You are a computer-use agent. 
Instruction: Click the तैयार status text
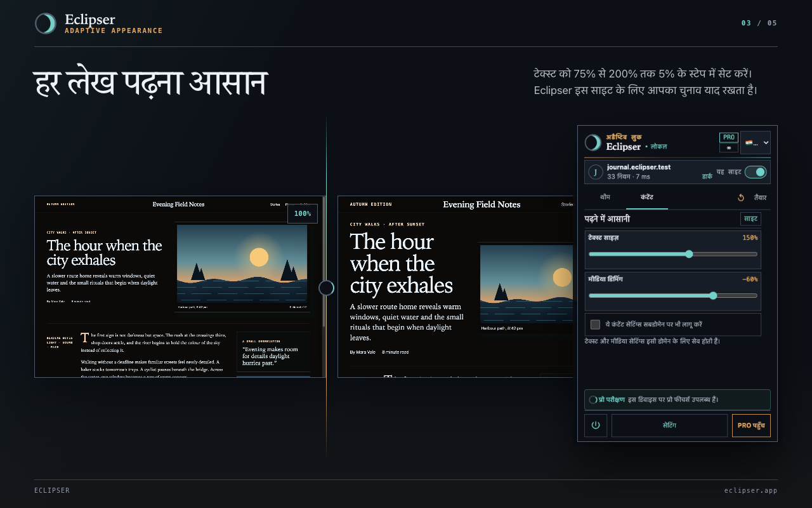(760, 197)
